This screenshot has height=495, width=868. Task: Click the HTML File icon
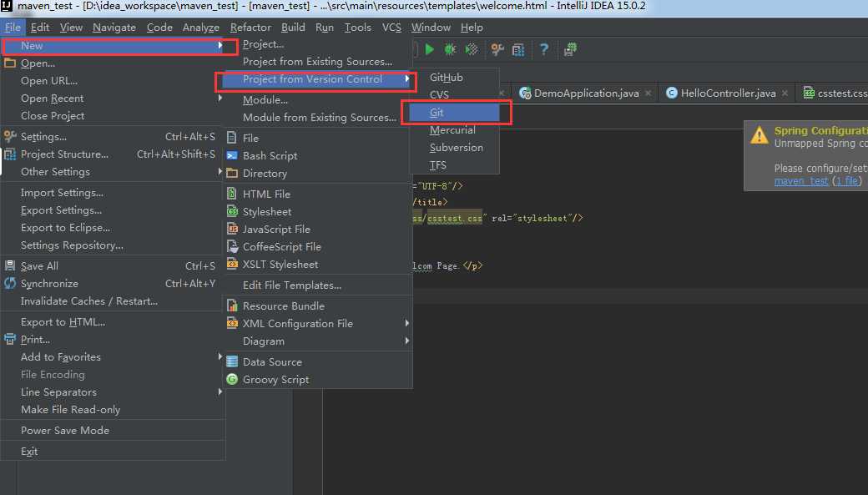pyautogui.click(x=233, y=194)
